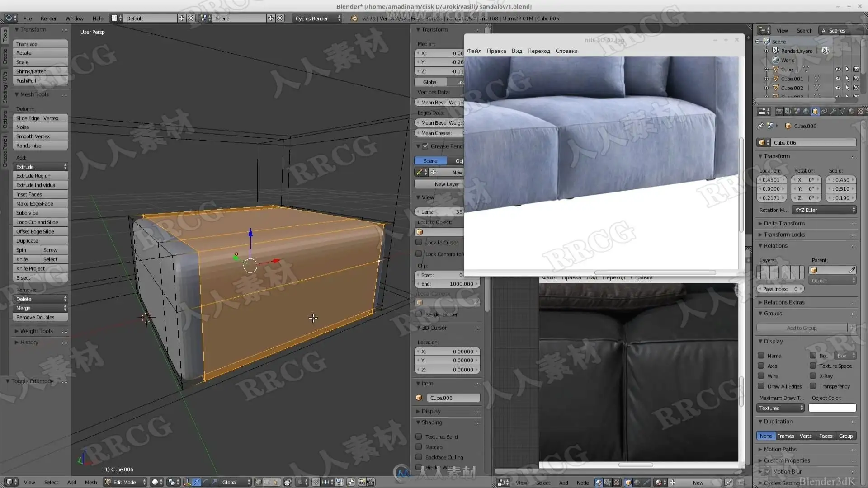Enable the X-Ray display checkbox

813,376
